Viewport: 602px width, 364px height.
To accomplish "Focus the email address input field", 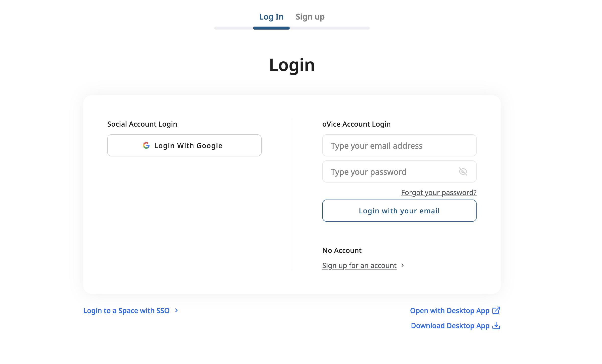I will 399,145.
